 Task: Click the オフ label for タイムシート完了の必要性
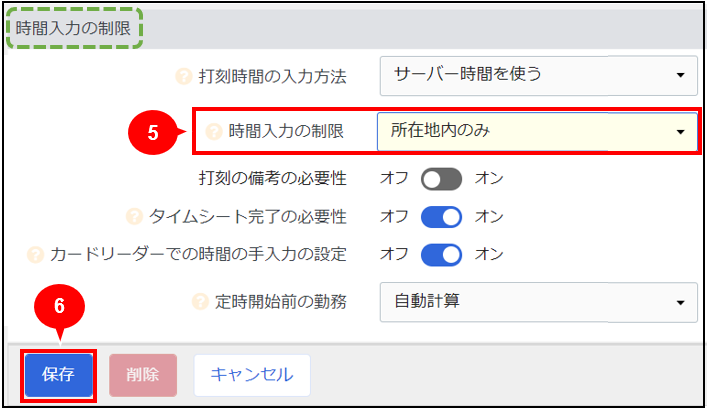pyautogui.click(x=394, y=217)
